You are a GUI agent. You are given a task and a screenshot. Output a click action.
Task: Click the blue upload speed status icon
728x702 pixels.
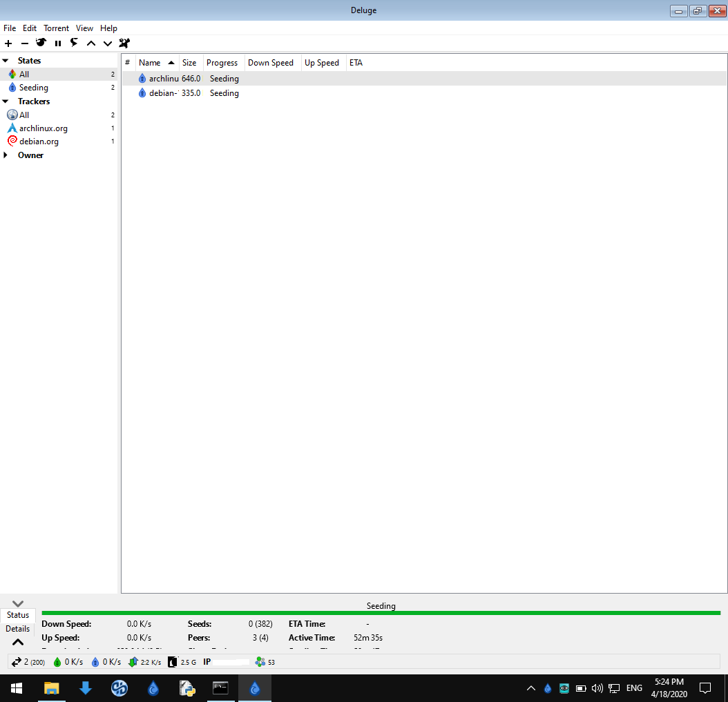[x=95, y=662]
